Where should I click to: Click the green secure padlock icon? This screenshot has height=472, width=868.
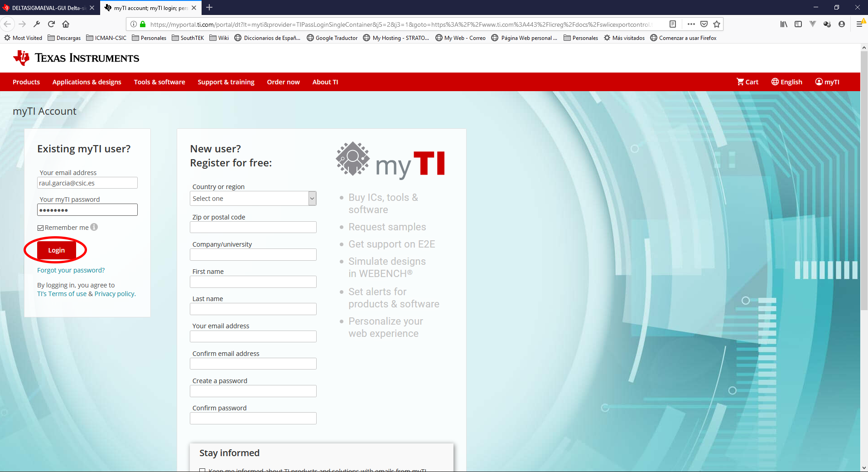(x=143, y=24)
